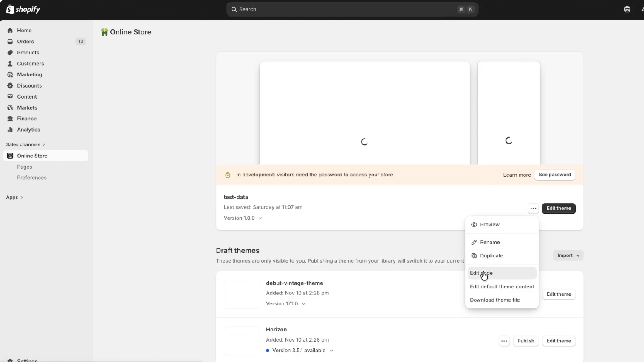Click the Draft themes heading
Screen dimensions: 644x362
[x=237, y=251]
